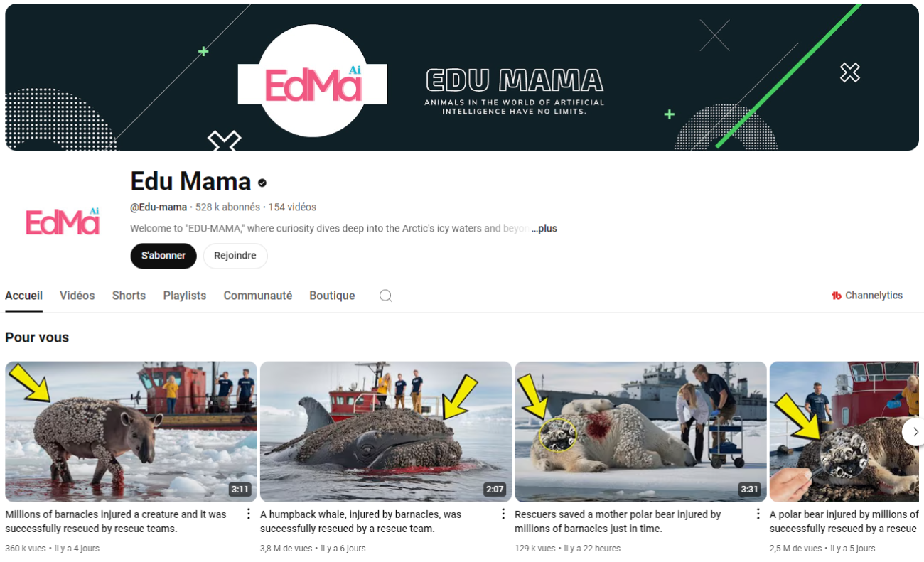
Task: Open the Channelytics extension icon
Action: click(x=837, y=296)
